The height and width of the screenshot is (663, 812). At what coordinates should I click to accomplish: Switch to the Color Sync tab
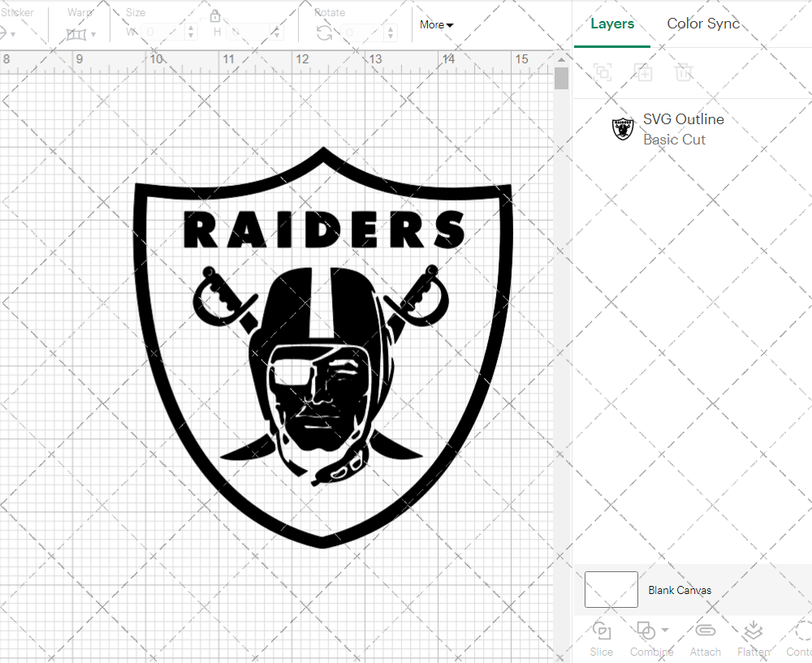(x=703, y=24)
